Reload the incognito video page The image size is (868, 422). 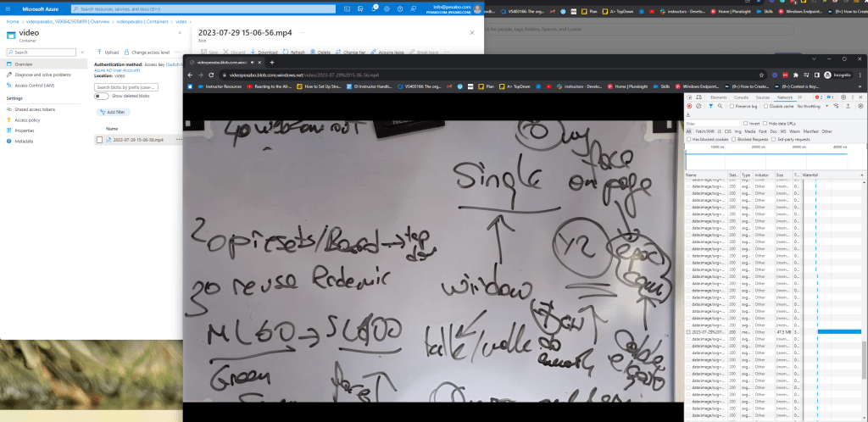[211, 75]
